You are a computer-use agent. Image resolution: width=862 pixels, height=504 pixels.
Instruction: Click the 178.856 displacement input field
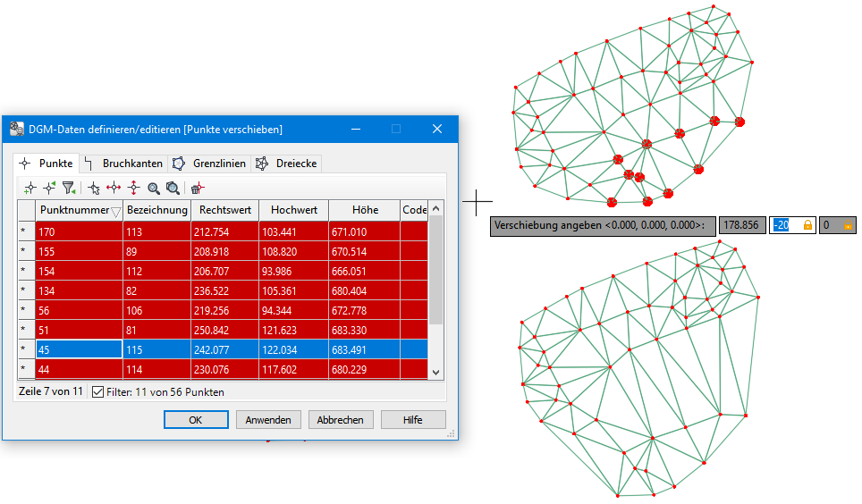coord(742,225)
